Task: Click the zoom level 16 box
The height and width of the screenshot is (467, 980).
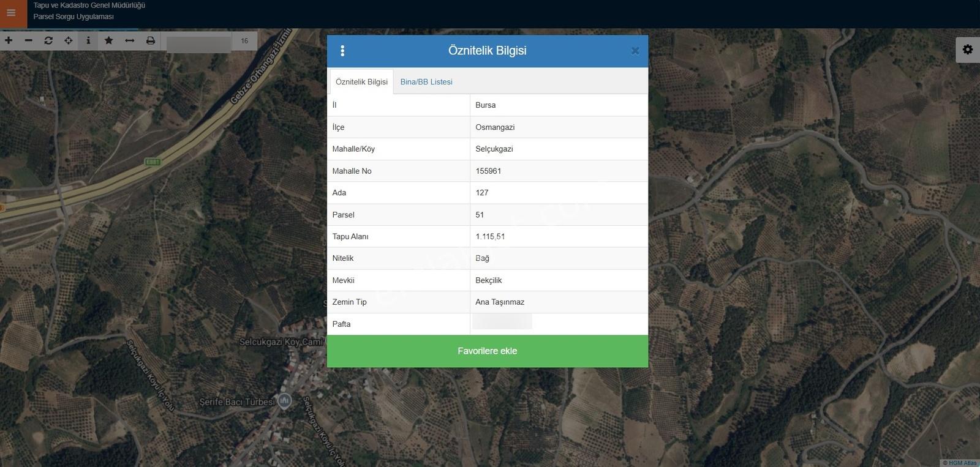Action: (244, 41)
